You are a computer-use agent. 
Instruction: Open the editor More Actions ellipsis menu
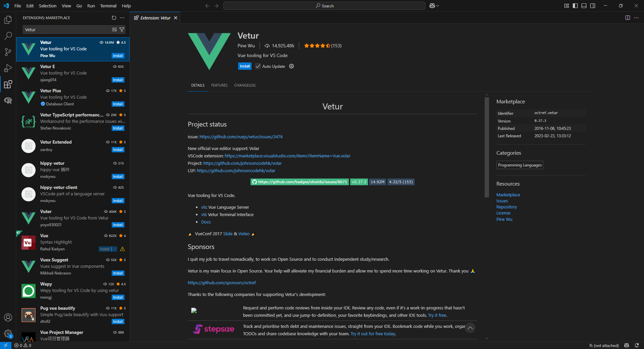pos(637,18)
